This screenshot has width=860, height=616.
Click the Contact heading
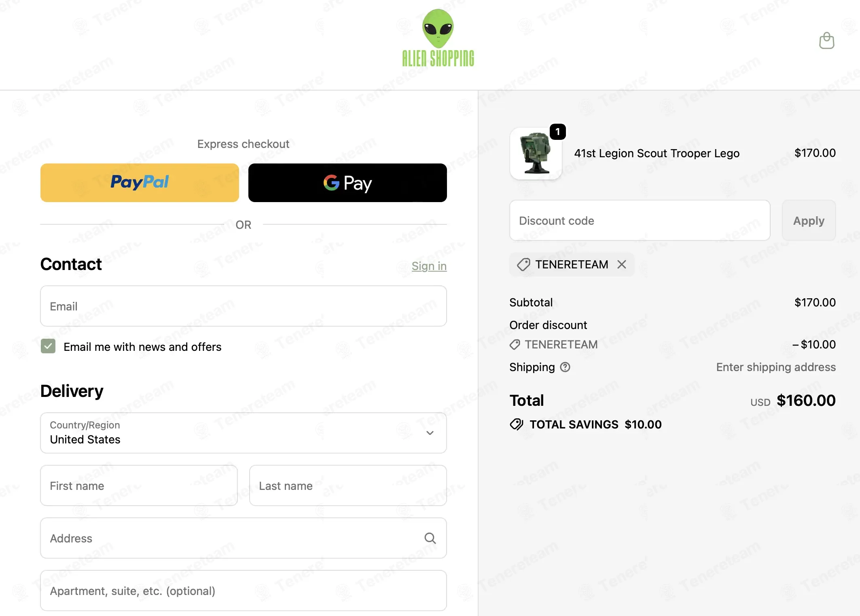(x=71, y=264)
